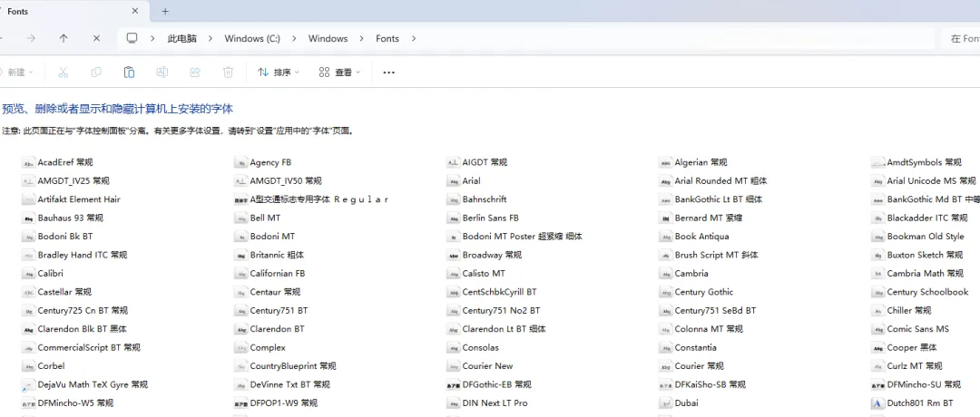Select the AmdtSymbols 常规 font icon
980x417 pixels.
tap(877, 163)
